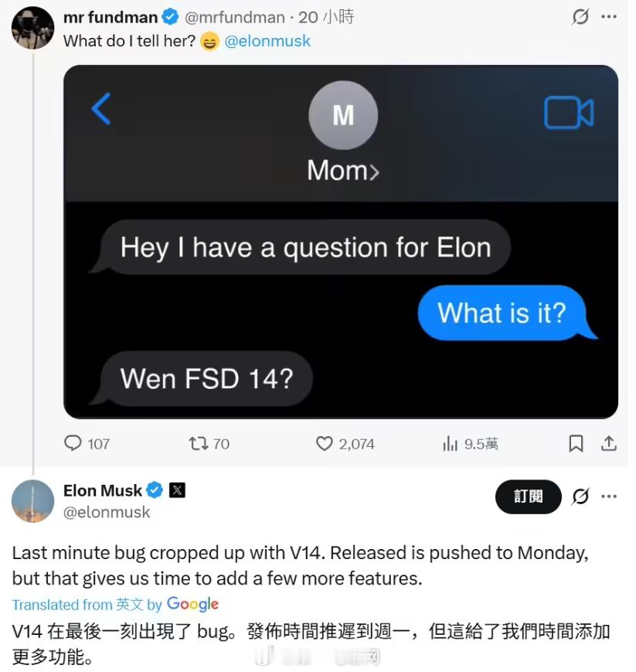Share mr fundman tweet via upload icon
The height and width of the screenshot is (672, 636).
[609, 443]
